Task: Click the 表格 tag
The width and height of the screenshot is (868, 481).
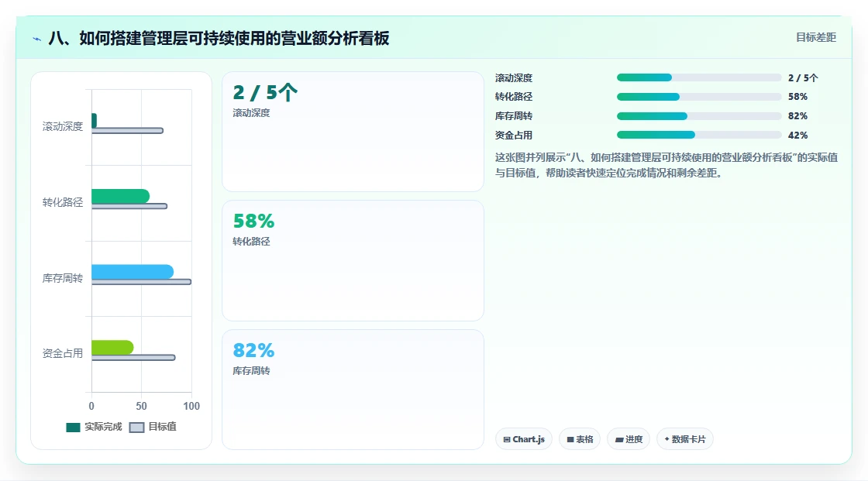Action: [x=580, y=439]
